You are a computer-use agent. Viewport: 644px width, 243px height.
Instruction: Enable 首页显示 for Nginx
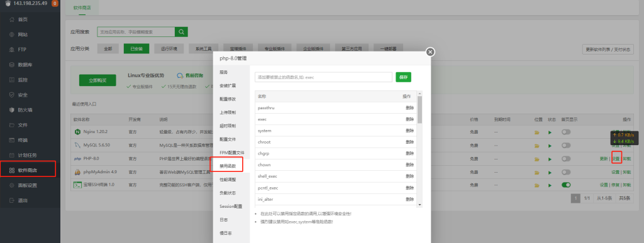click(x=566, y=132)
